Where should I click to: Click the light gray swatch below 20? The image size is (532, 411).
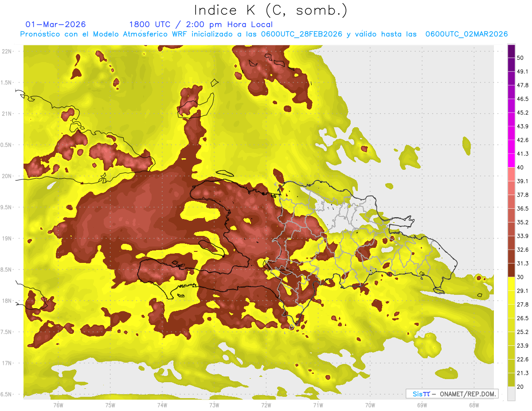click(511, 393)
